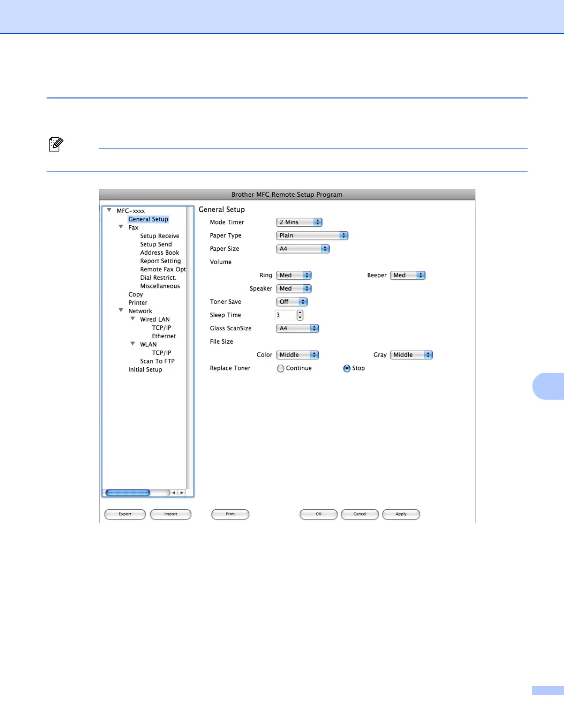Select Continue for Replace Toner
564x728 pixels.
281,369
